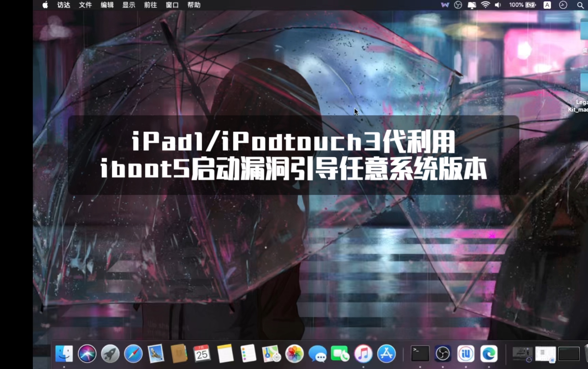
Task: Launch Siri from the Dock
Action: (87, 354)
